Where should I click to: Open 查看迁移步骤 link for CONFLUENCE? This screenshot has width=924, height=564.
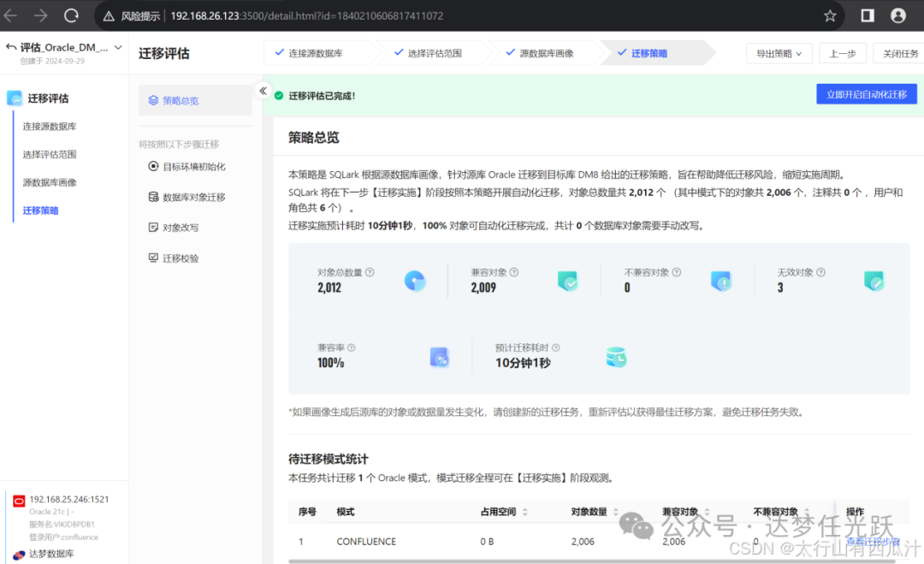pos(874,542)
